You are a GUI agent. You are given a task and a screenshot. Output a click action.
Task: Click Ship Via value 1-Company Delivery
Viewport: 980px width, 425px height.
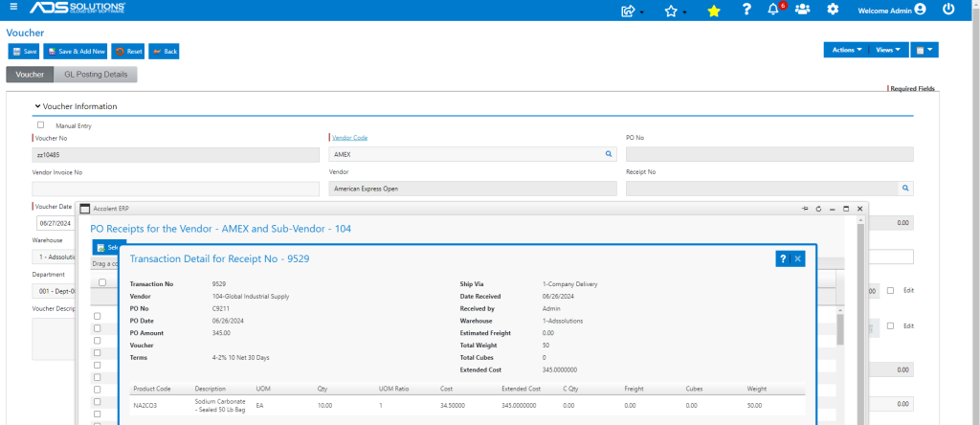[570, 284]
